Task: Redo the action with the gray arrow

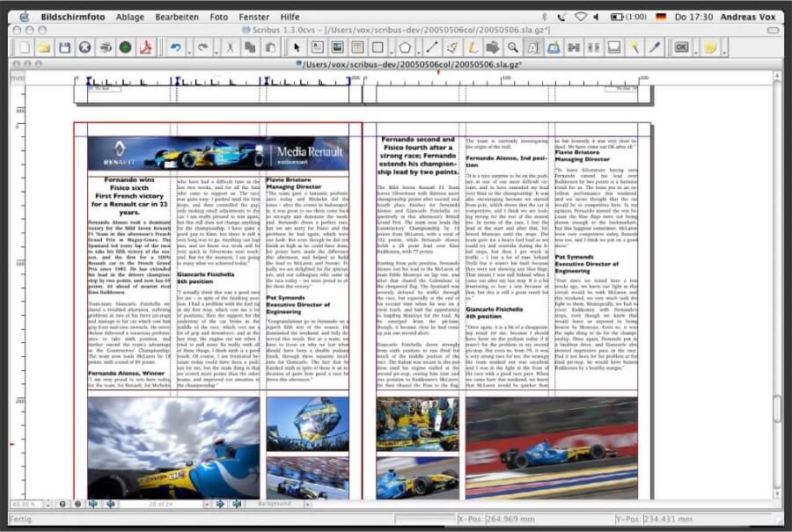Action: (x=203, y=48)
